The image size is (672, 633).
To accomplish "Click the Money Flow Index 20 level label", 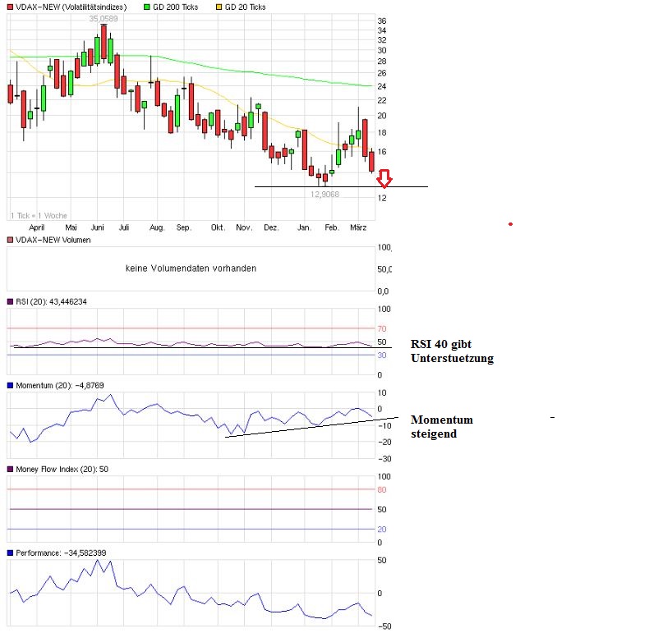I will click(382, 530).
